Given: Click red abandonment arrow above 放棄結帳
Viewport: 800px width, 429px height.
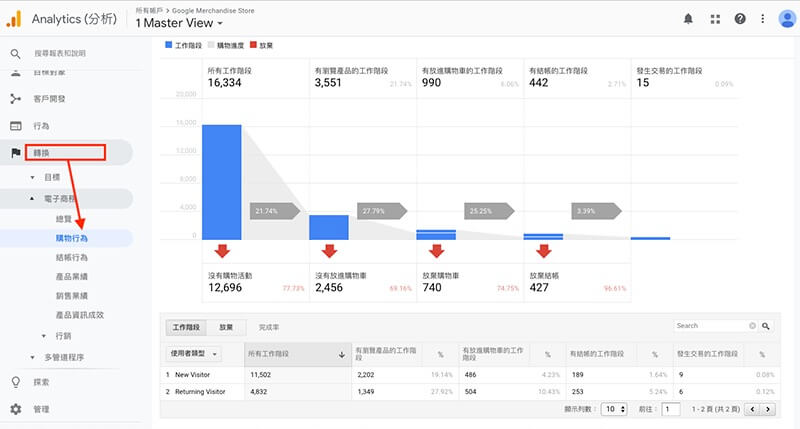Looking at the screenshot, I should click(x=544, y=251).
